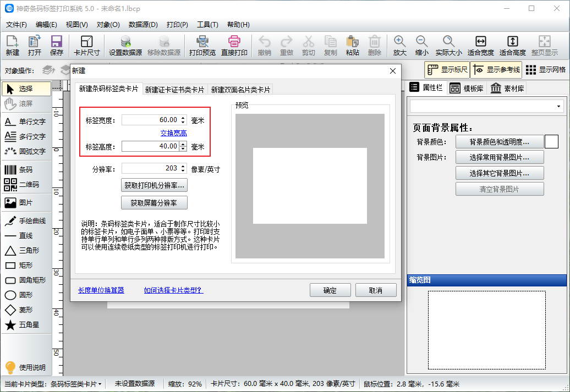570x392 pixels.
Task: Click 设置数据源 database icon
Action: pyautogui.click(x=125, y=45)
